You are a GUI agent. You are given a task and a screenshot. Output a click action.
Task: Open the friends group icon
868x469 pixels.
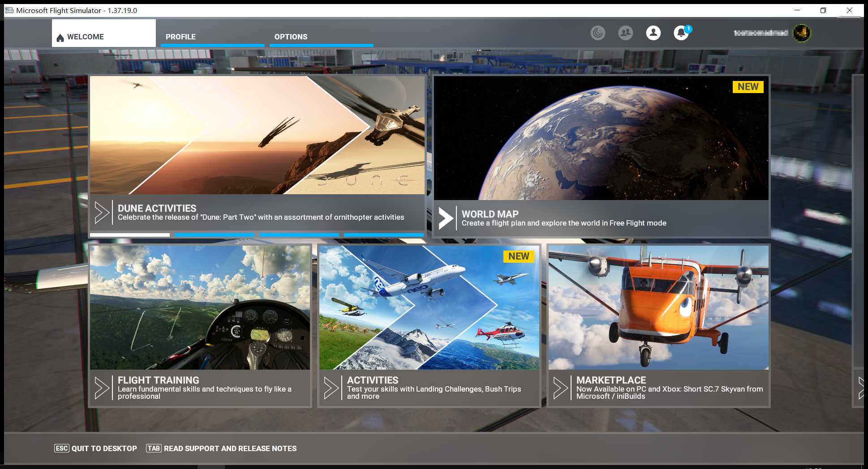[626, 33]
